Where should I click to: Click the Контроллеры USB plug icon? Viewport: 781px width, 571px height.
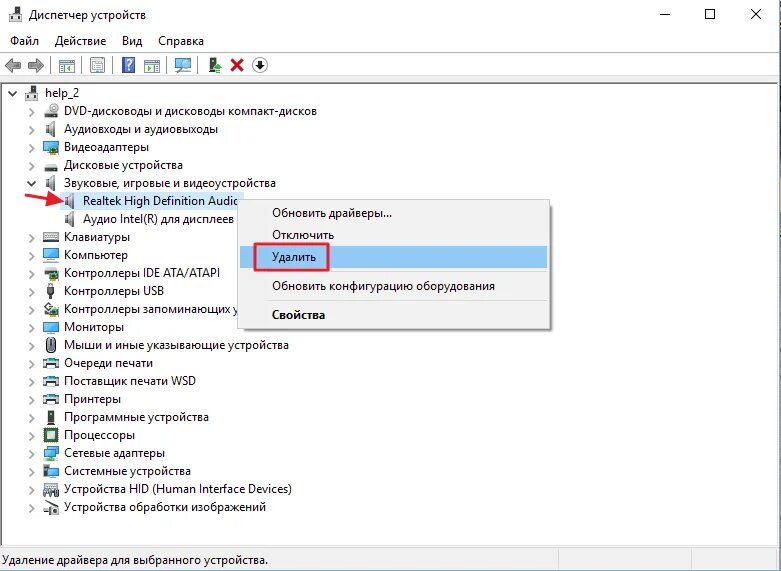pyautogui.click(x=50, y=290)
